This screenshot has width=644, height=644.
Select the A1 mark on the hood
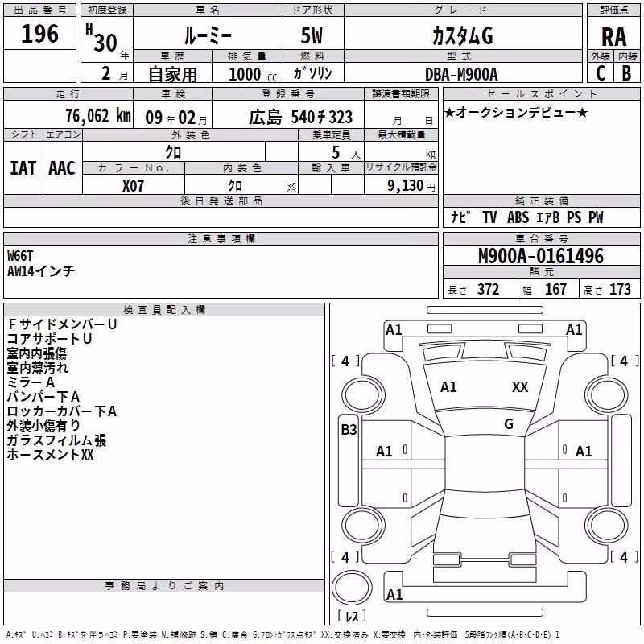click(x=448, y=387)
